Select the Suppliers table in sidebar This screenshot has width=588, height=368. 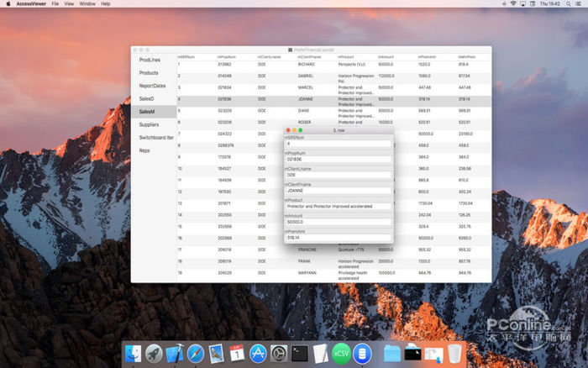pyautogui.click(x=149, y=124)
